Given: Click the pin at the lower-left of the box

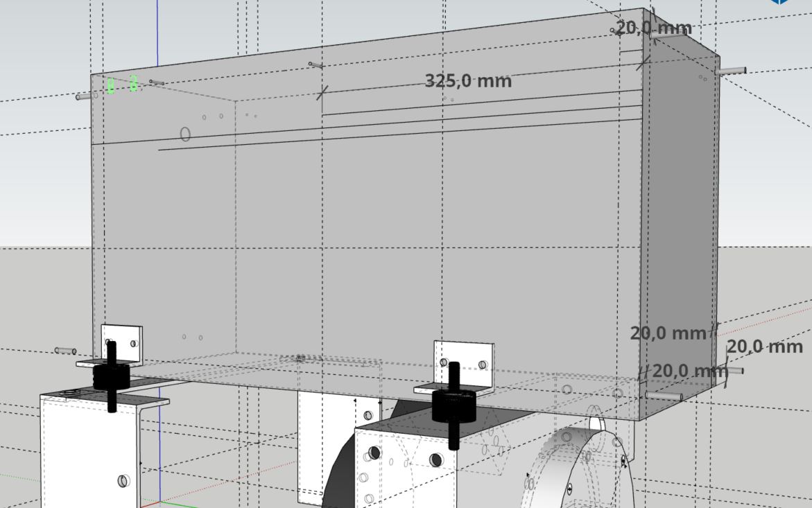Looking at the screenshot, I should [x=65, y=351].
